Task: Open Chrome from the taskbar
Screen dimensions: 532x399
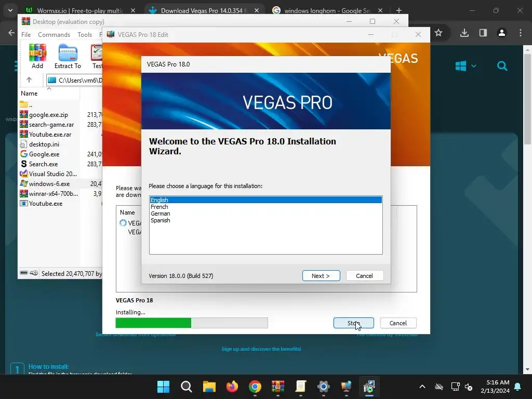Action: 255,386
